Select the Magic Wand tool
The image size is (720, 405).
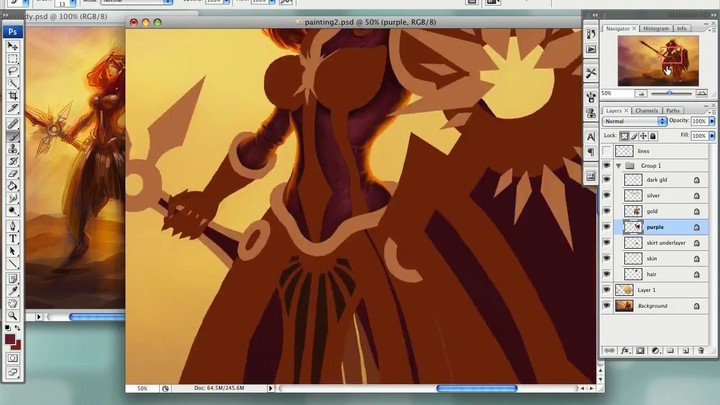[12, 84]
